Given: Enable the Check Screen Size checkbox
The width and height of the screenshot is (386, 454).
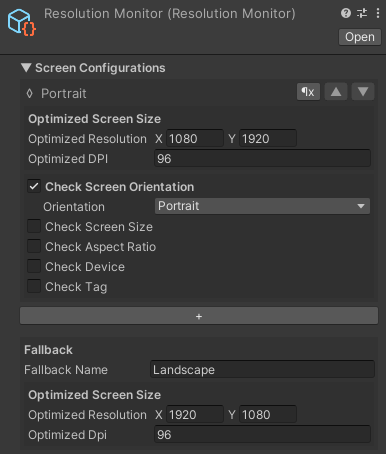Looking at the screenshot, I should tap(34, 226).
